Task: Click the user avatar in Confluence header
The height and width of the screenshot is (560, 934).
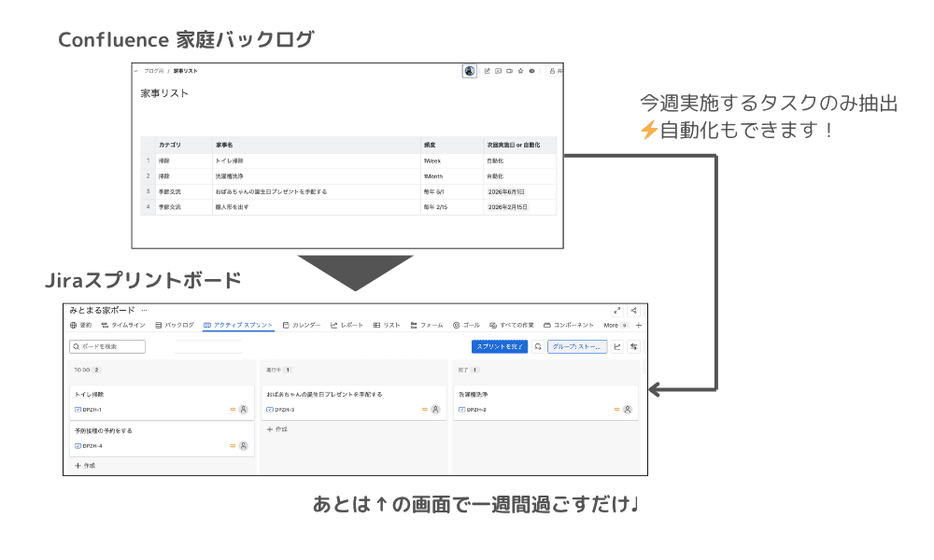Action: pos(470,71)
